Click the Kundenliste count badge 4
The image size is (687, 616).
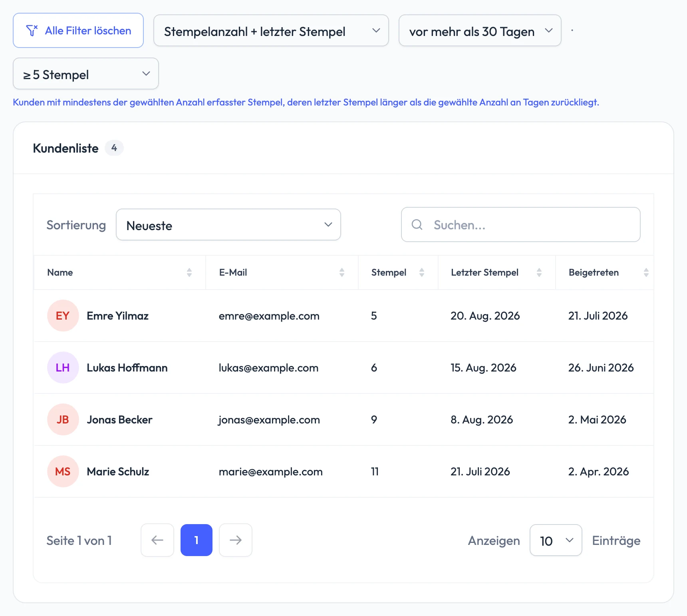(x=114, y=148)
